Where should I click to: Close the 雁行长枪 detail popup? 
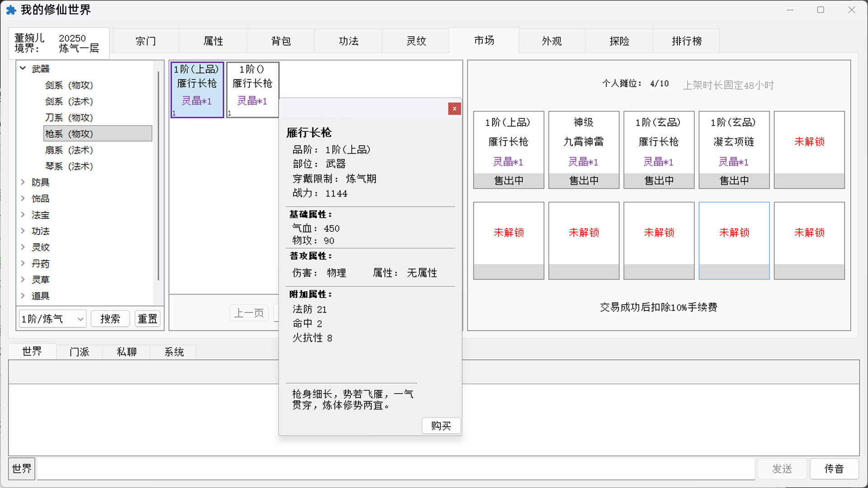(454, 108)
